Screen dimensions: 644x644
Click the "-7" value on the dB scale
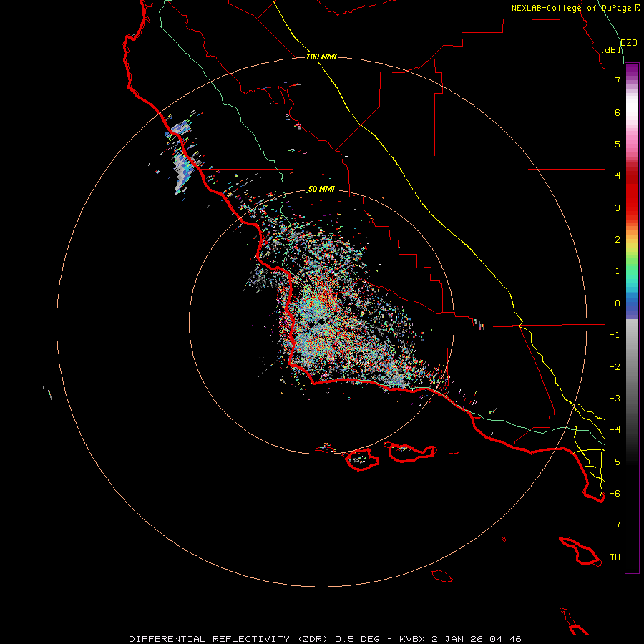615,525
